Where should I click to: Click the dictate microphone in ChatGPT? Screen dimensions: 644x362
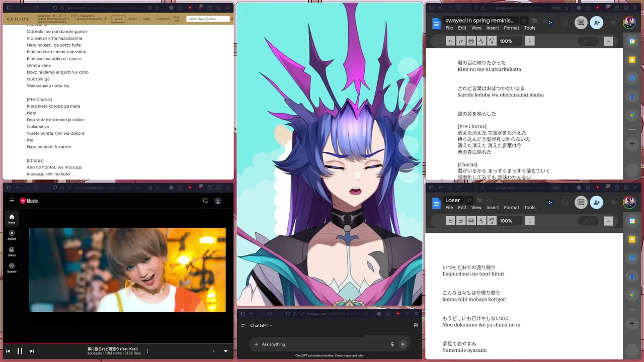pyautogui.click(x=392, y=344)
